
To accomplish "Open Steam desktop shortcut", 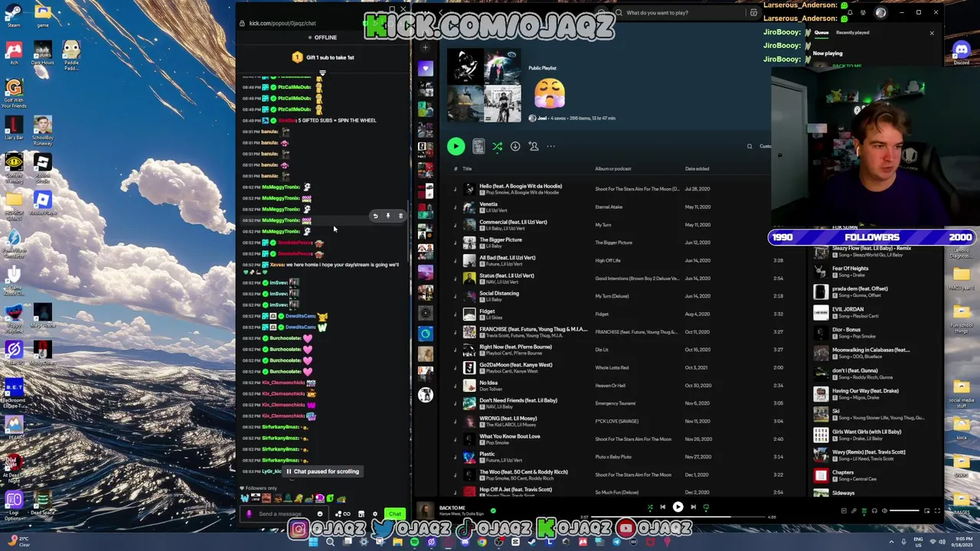I will click(13, 15).
